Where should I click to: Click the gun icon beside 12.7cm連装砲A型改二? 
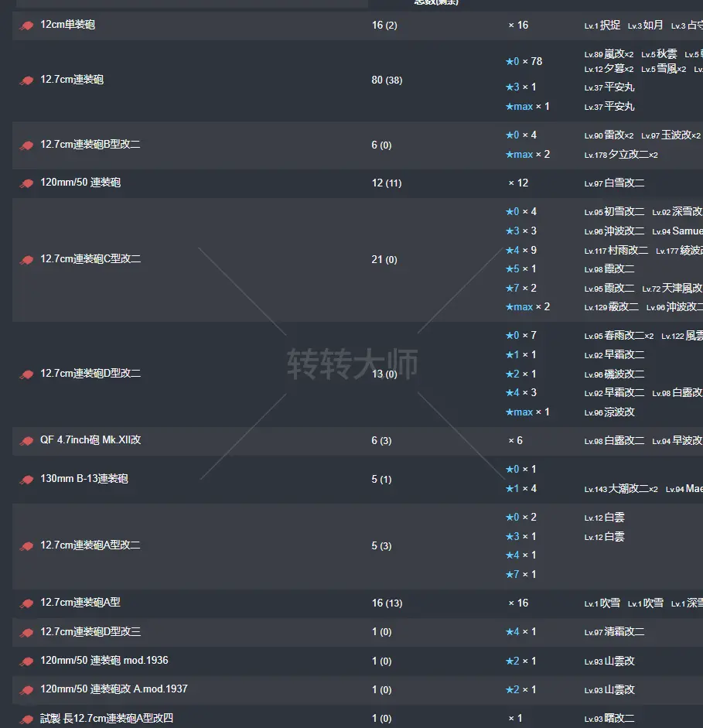(26, 546)
